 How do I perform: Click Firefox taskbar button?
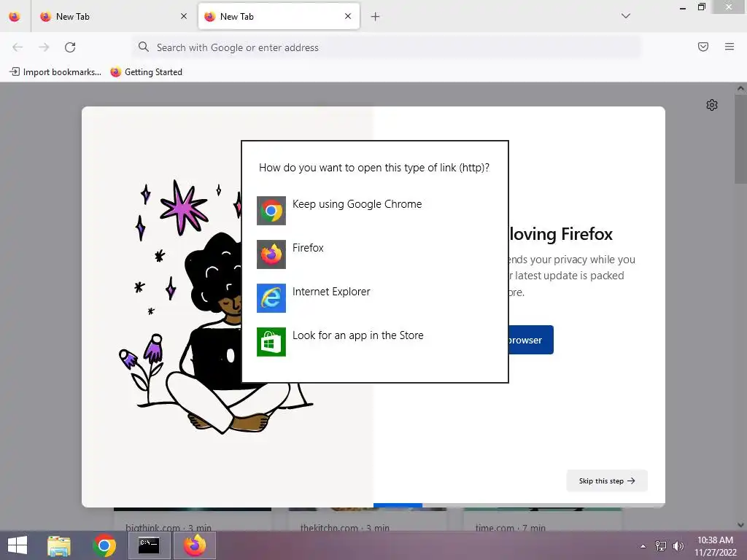click(x=195, y=545)
